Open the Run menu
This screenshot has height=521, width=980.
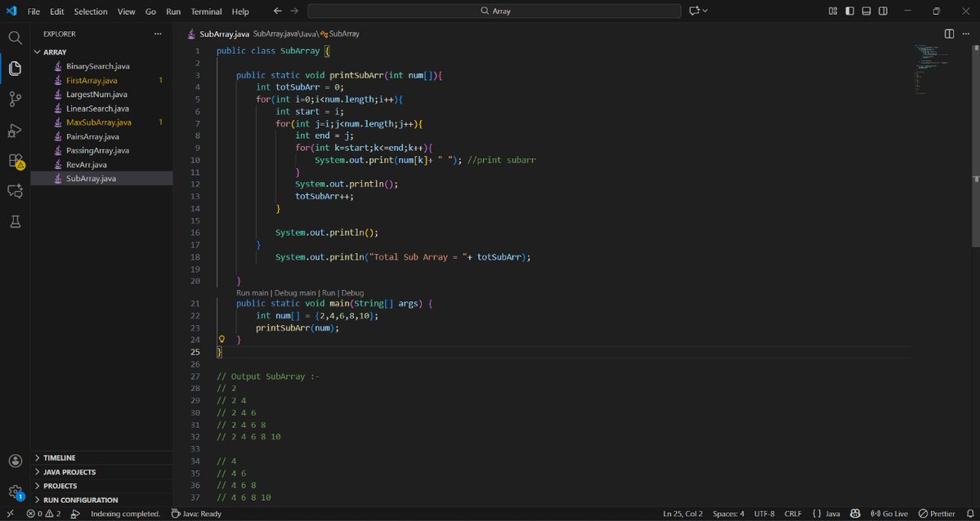172,11
